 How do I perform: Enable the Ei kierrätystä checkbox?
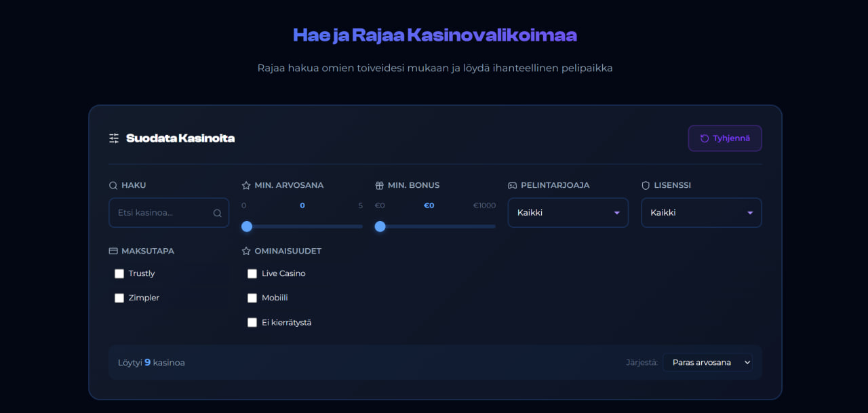click(x=252, y=322)
